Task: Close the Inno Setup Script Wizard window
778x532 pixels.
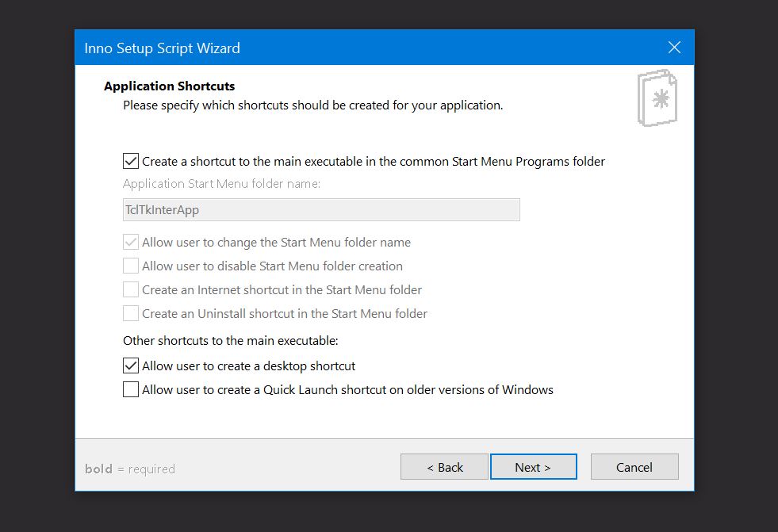Action: [x=674, y=48]
